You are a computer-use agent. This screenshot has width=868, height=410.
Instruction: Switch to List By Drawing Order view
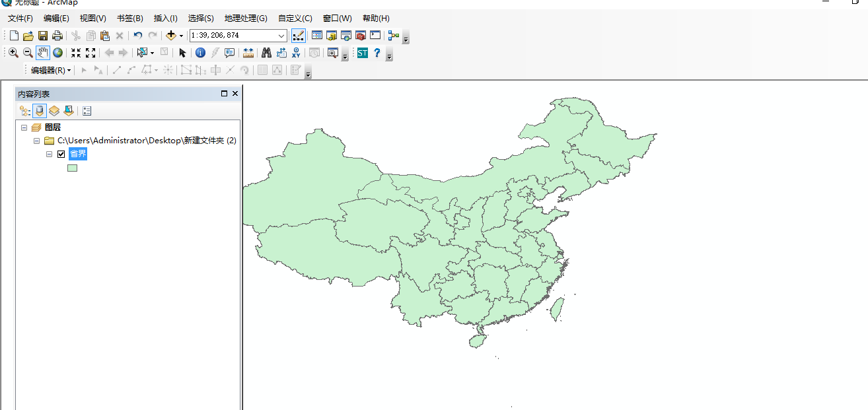coord(24,111)
